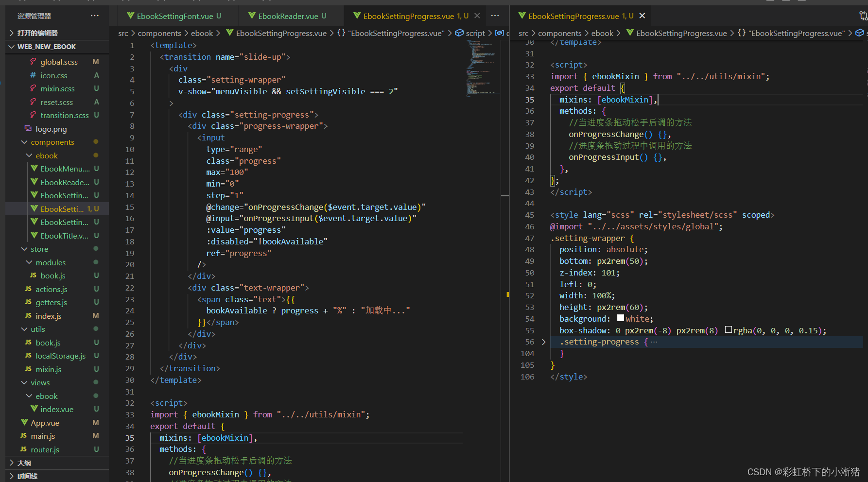The height and width of the screenshot is (482, 868).
Task: Click the image icon beside logo.png
Action: 28,129
